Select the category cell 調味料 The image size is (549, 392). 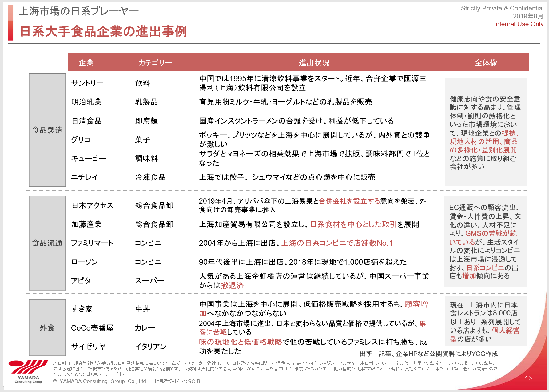click(x=146, y=158)
